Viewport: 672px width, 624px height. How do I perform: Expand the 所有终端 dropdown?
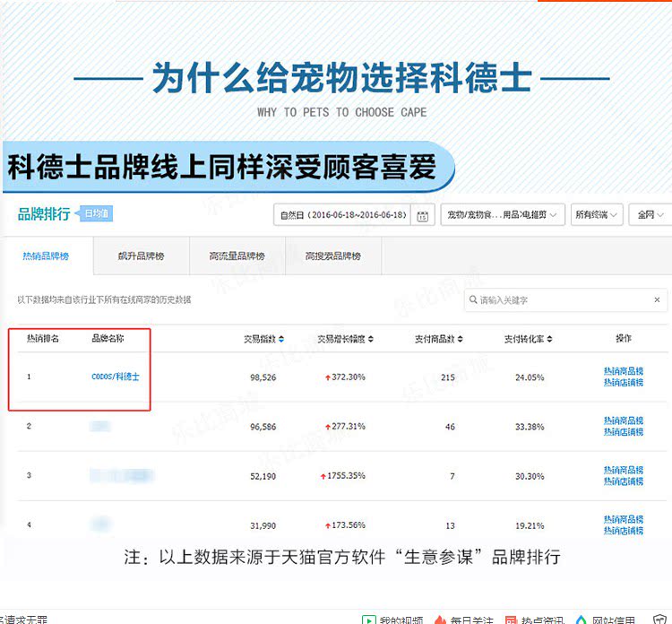(x=597, y=214)
